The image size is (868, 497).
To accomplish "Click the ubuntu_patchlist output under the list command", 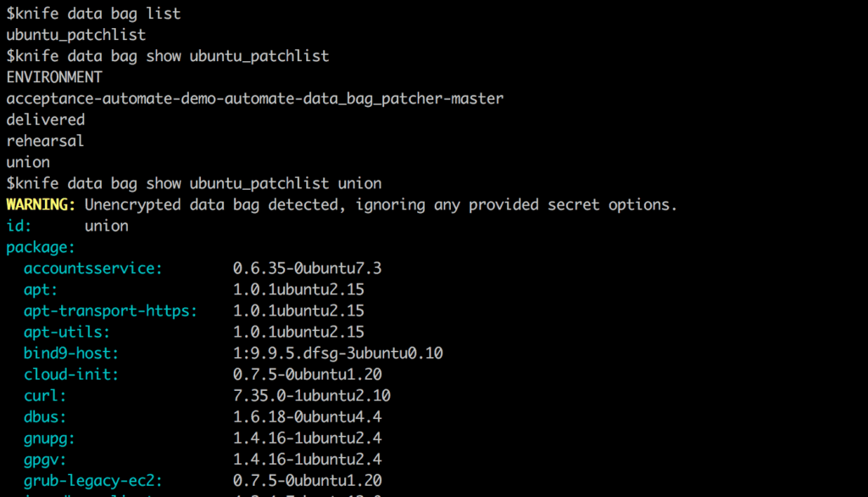I will [76, 35].
